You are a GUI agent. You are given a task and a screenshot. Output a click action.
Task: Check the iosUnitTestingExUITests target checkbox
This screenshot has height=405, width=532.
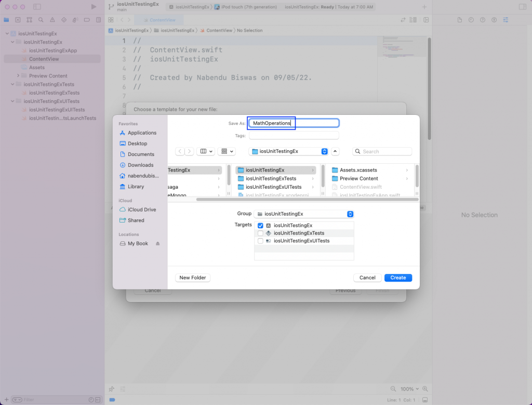click(260, 241)
